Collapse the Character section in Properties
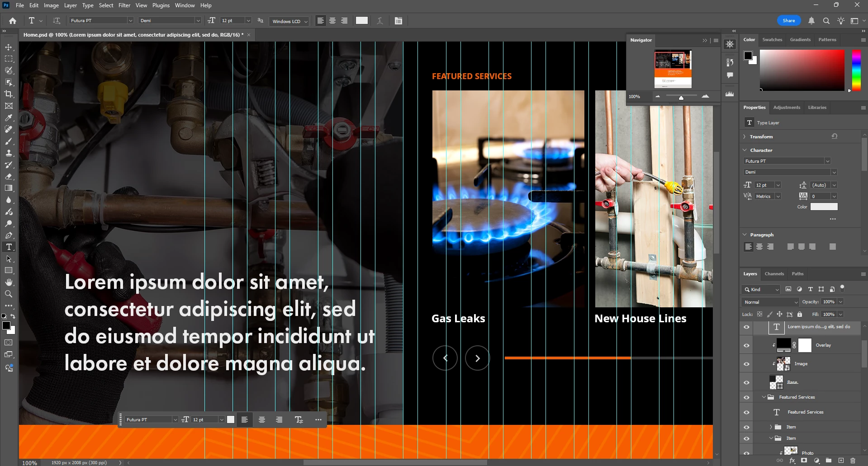 [745, 150]
